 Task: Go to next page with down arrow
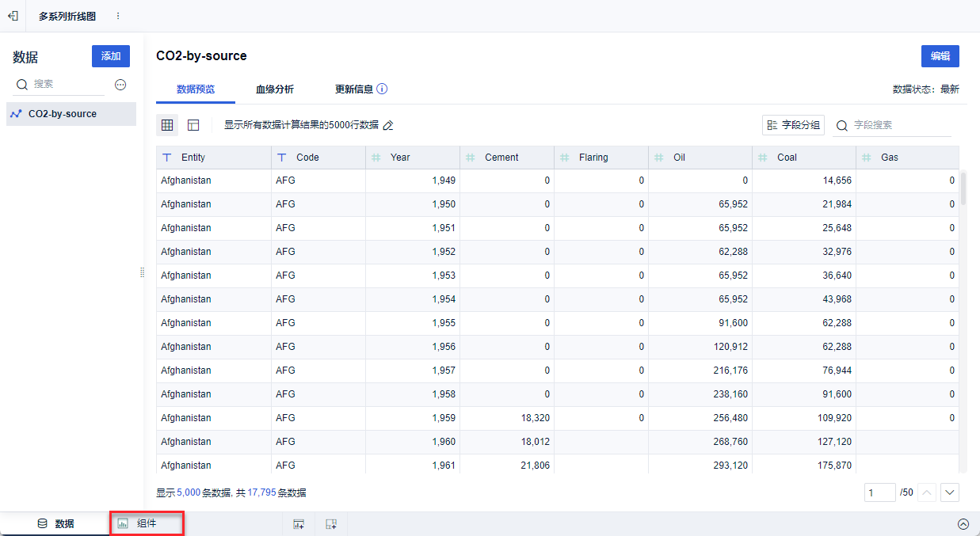coord(951,492)
